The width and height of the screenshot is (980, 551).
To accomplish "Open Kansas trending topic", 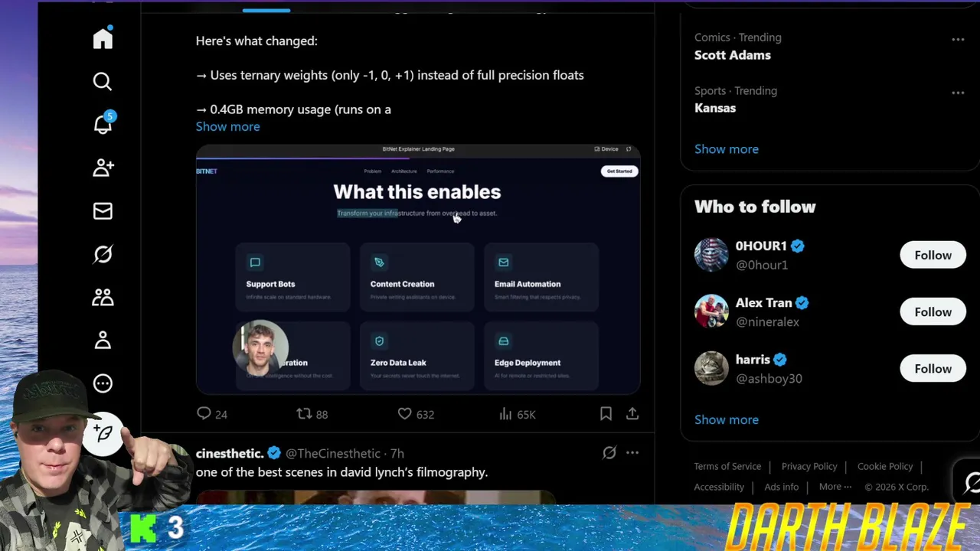I will tap(715, 108).
